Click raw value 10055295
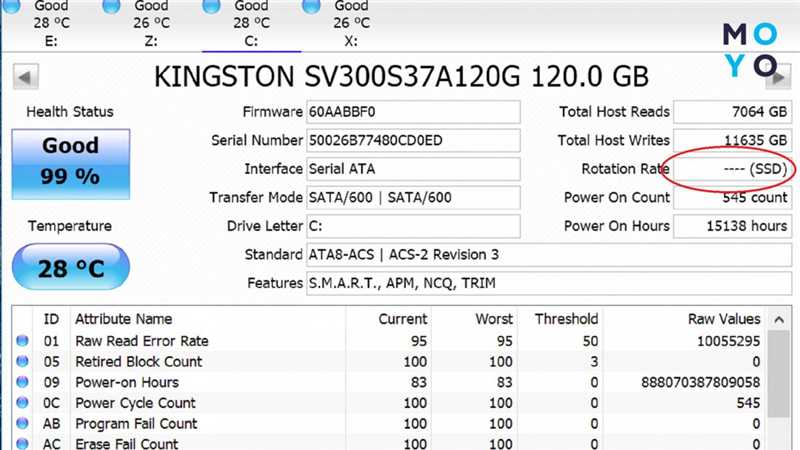This screenshot has height=450, width=800. pos(729,341)
